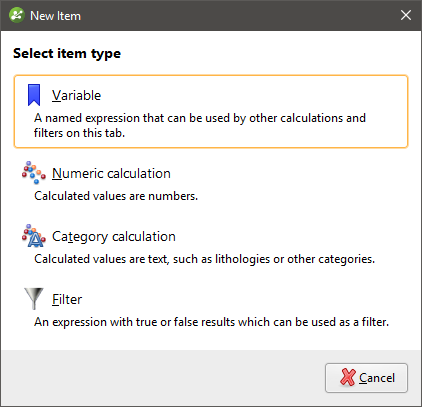Click the New Item title text
Viewport: 422px width, 407px height.
55,16
